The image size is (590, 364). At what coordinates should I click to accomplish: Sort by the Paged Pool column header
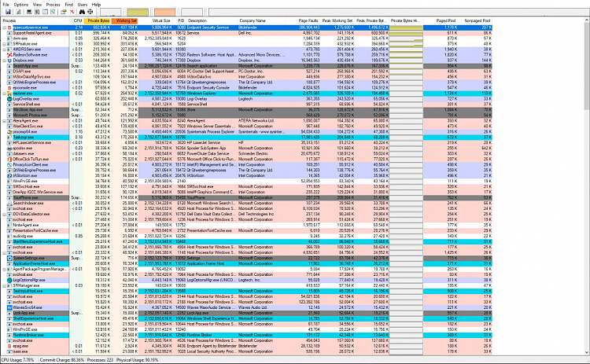pos(441,20)
